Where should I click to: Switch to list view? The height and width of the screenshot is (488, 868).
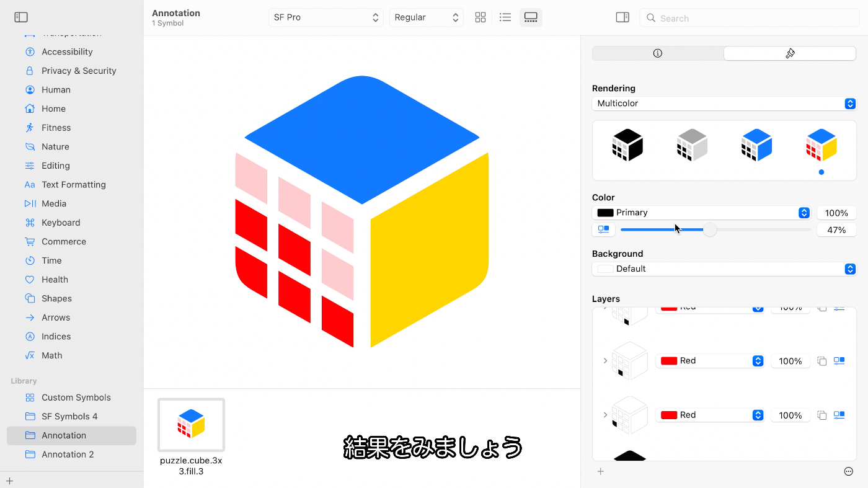[505, 17]
